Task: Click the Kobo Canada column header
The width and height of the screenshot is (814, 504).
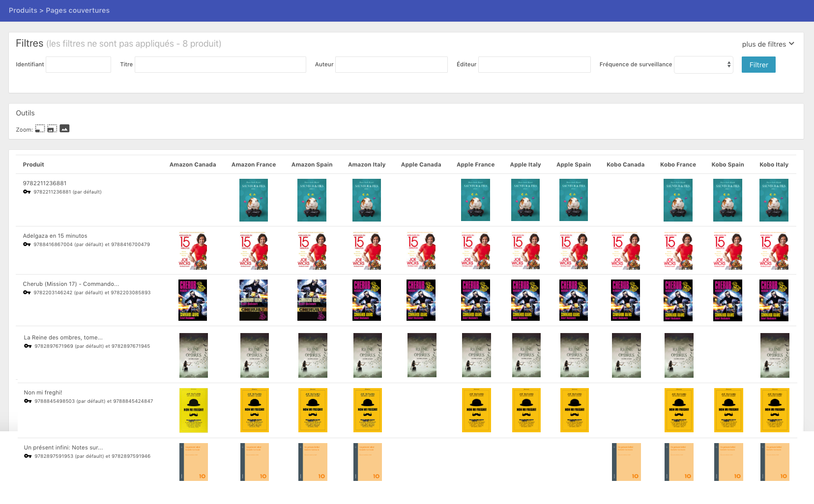Action: click(x=626, y=165)
